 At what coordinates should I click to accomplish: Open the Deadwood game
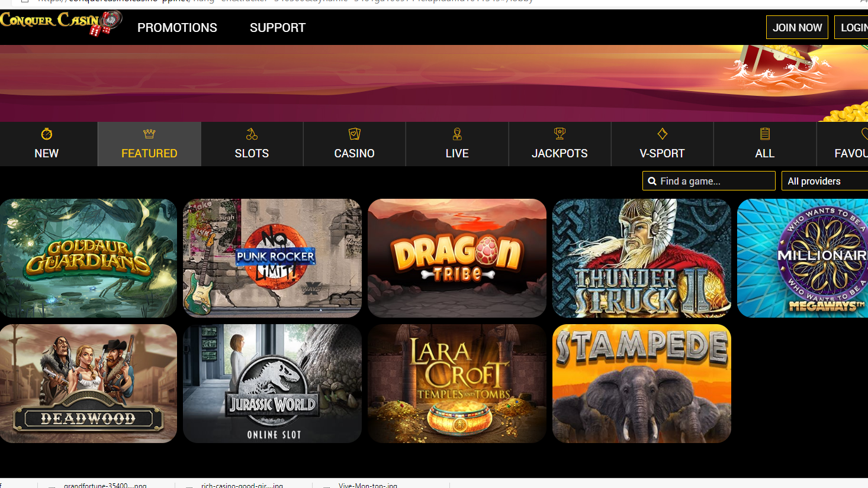click(88, 383)
